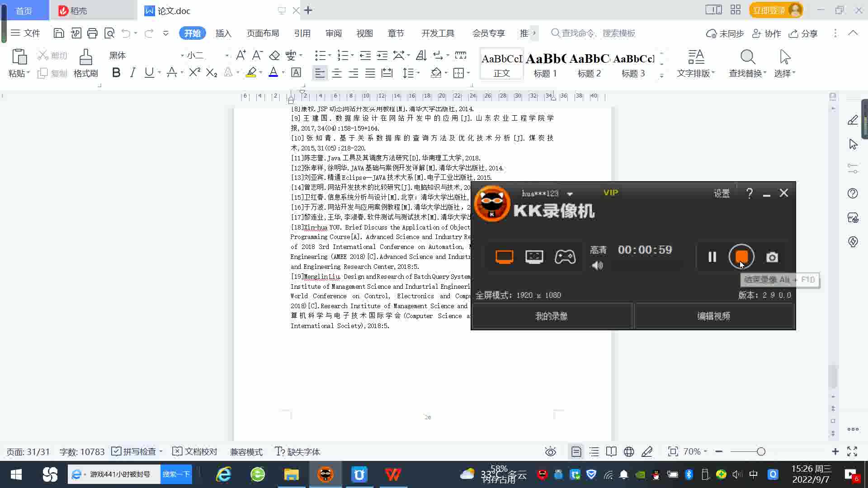Click the superscript X² icon
868x488 pixels.
click(194, 73)
